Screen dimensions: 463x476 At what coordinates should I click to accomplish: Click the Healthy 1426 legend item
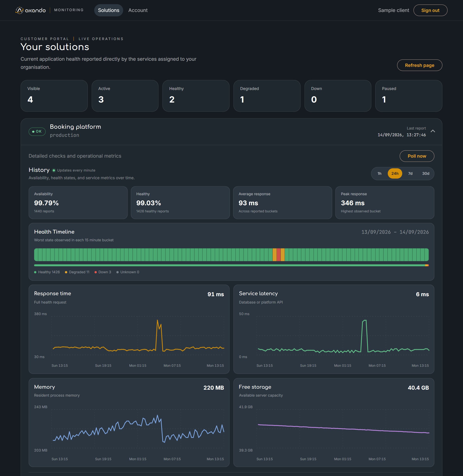[47, 272]
